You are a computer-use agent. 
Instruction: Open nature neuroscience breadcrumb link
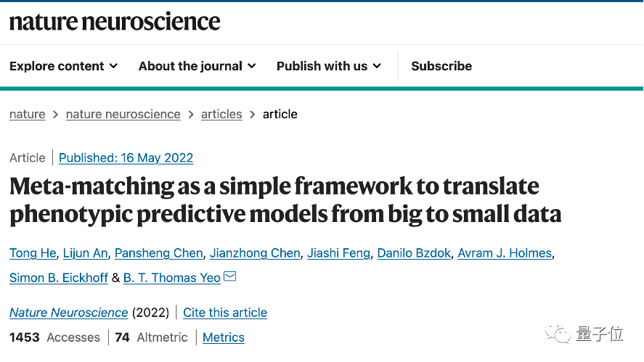[x=123, y=114]
